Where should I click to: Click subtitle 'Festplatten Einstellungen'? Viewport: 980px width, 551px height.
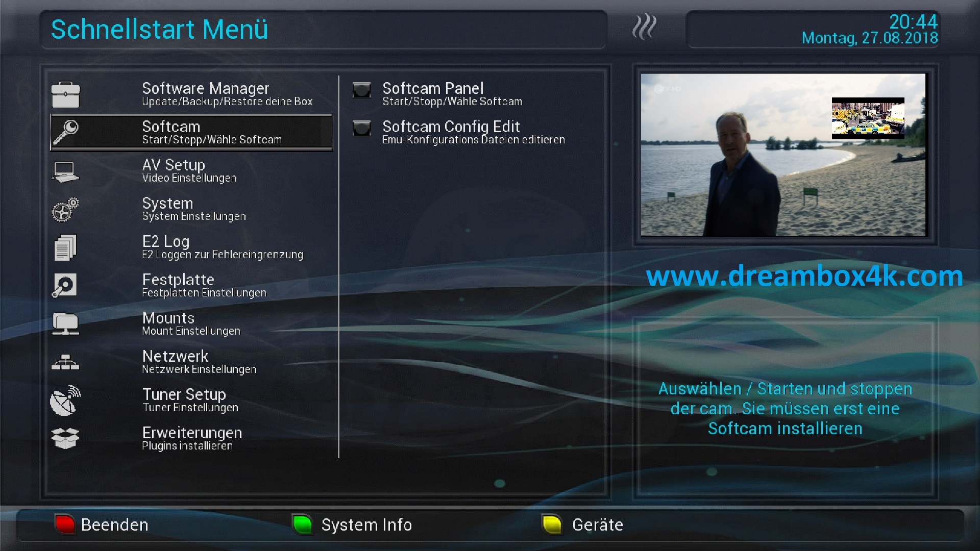(x=204, y=293)
